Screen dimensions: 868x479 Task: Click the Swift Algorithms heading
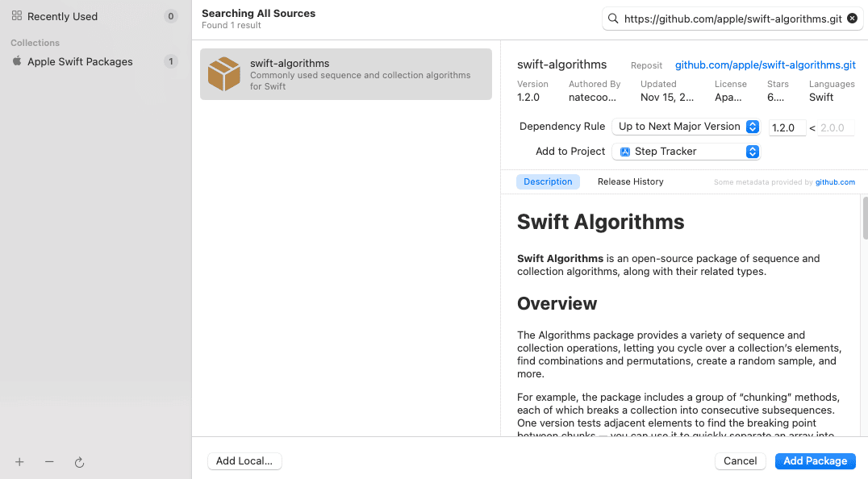pos(601,222)
